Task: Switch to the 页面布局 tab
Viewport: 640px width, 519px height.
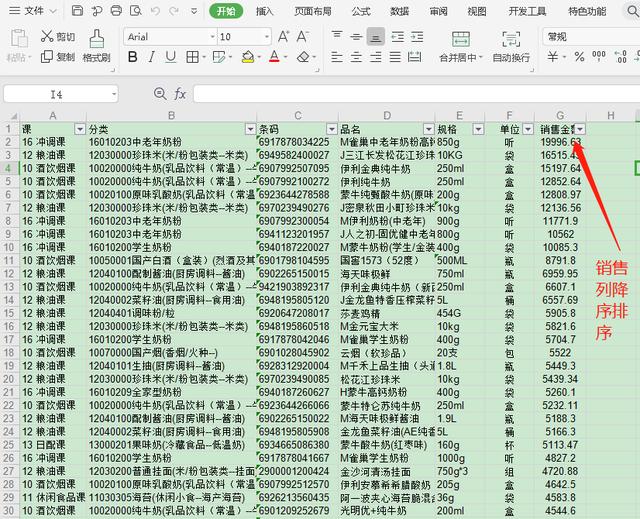Action: 313,11
